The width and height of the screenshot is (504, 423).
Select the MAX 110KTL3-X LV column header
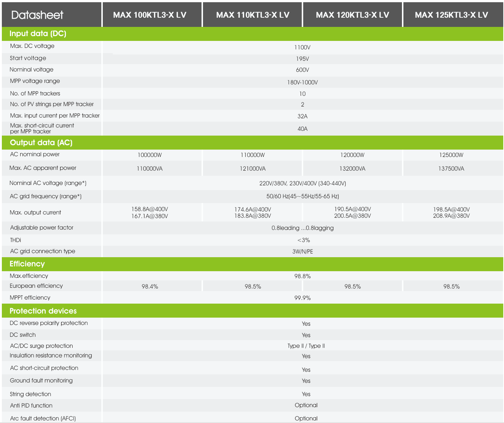pyautogui.click(x=253, y=15)
